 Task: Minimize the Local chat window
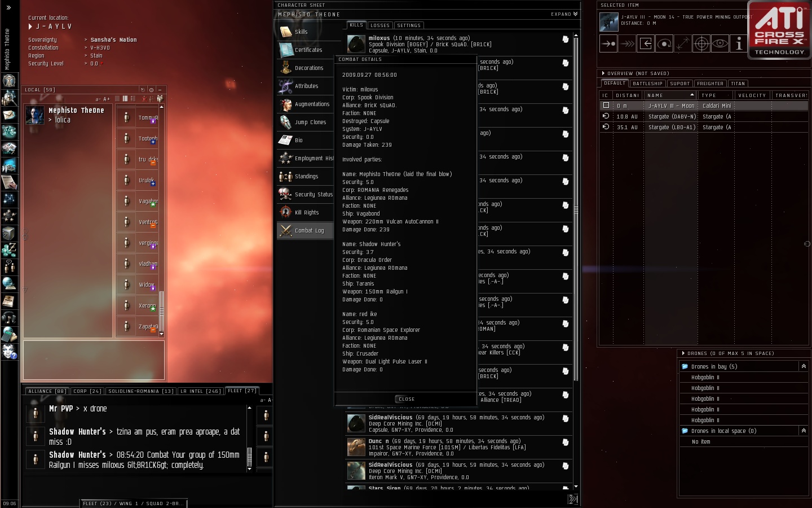pyautogui.click(x=160, y=90)
